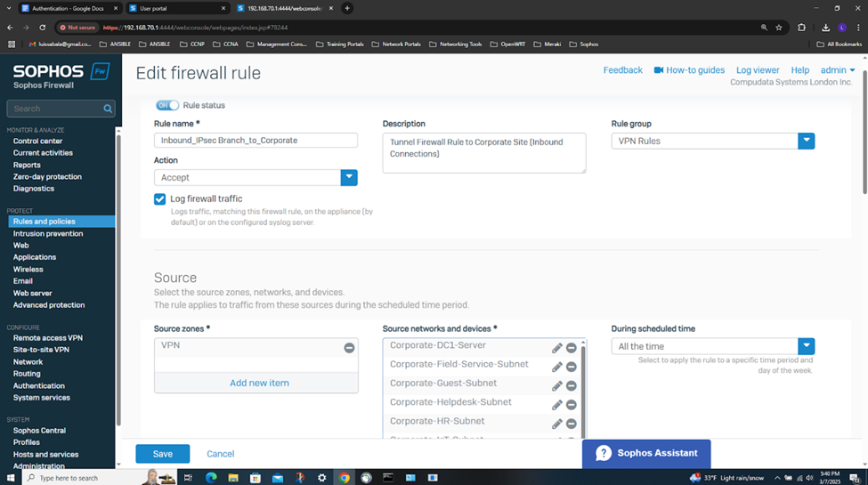Open System services
Screen dimensions: 868x485
tap(42, 398)
